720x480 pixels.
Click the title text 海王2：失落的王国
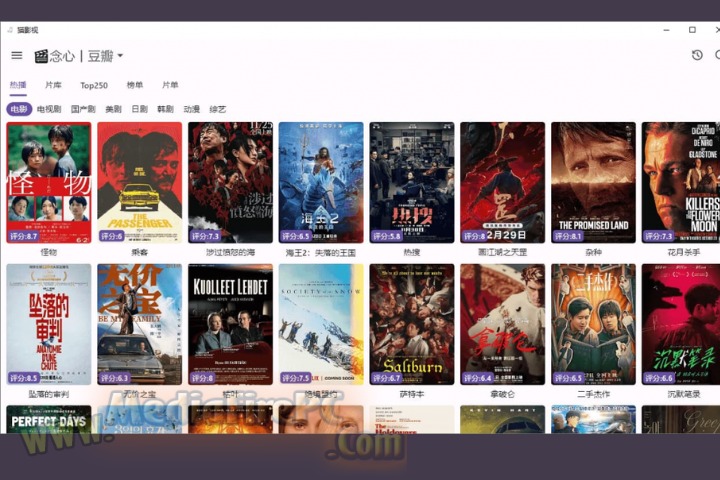click(321, 253)
